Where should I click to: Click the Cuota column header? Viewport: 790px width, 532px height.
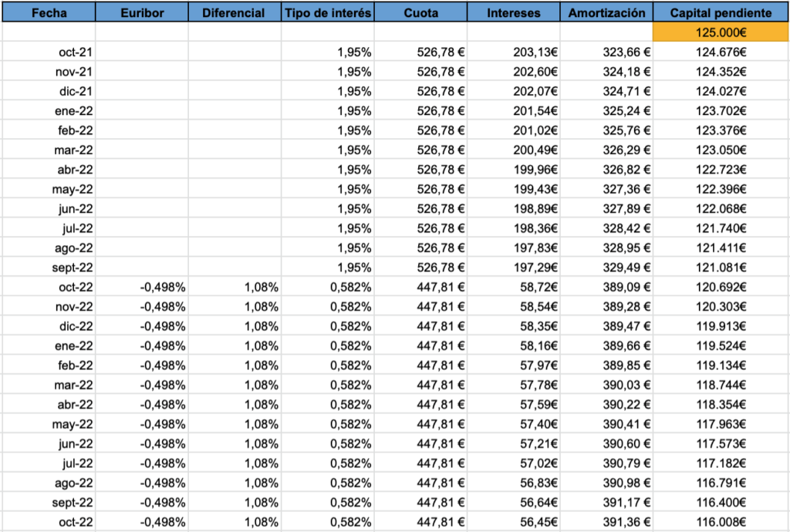tap(420, 13)
